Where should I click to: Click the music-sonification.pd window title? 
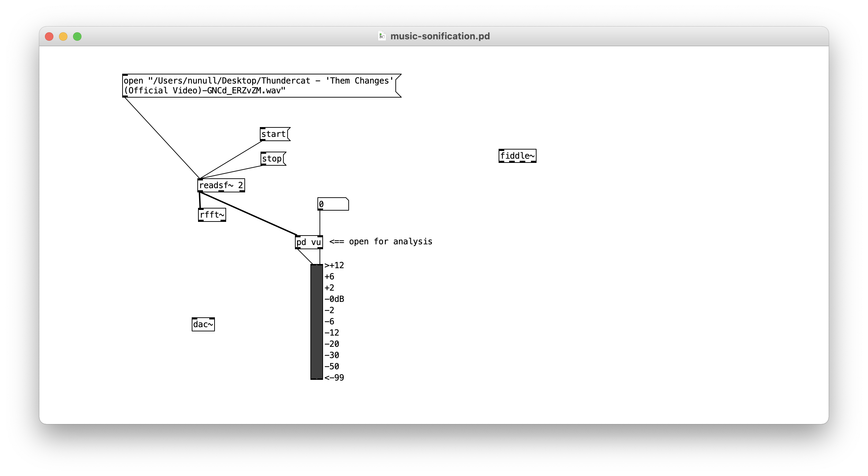click(x=440, y=36)
